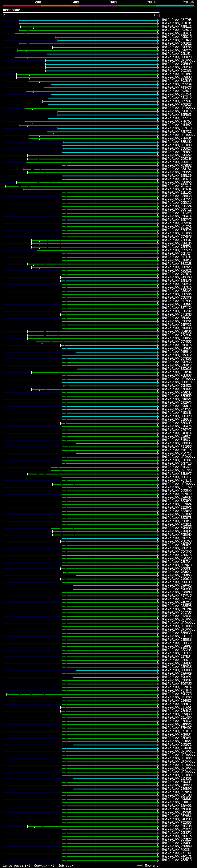
Task: Select hit label UniRef100_P08927
Action: point(176,104)
